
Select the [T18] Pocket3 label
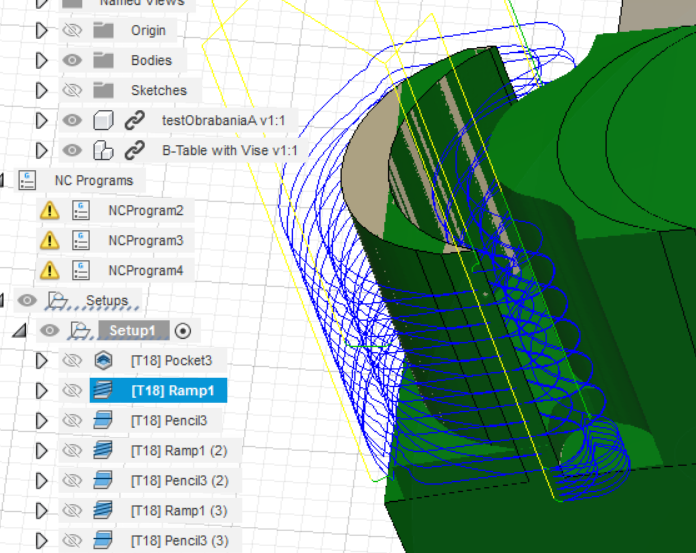(171, 360)
